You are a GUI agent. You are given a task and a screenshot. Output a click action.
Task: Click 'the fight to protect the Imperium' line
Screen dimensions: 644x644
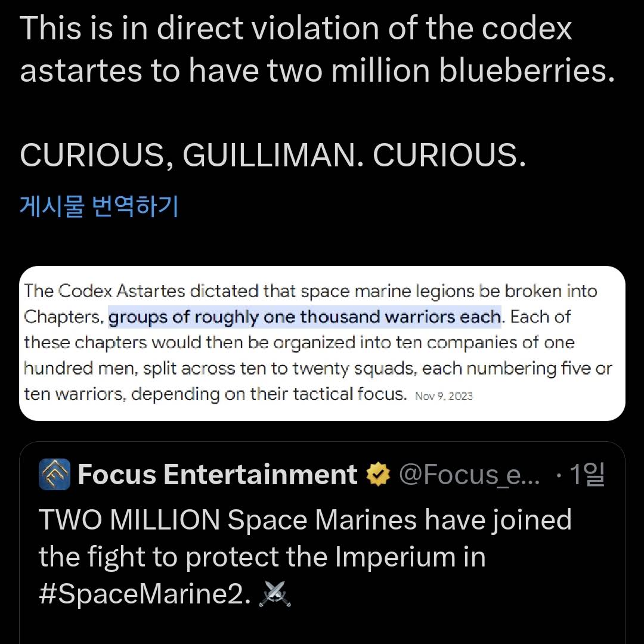262,558
